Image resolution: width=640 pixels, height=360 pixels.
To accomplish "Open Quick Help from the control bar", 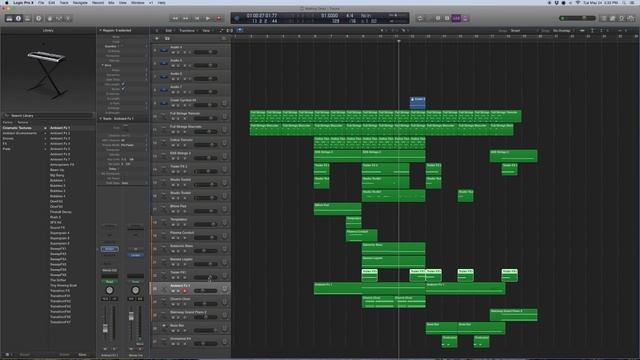I will 38,18.
